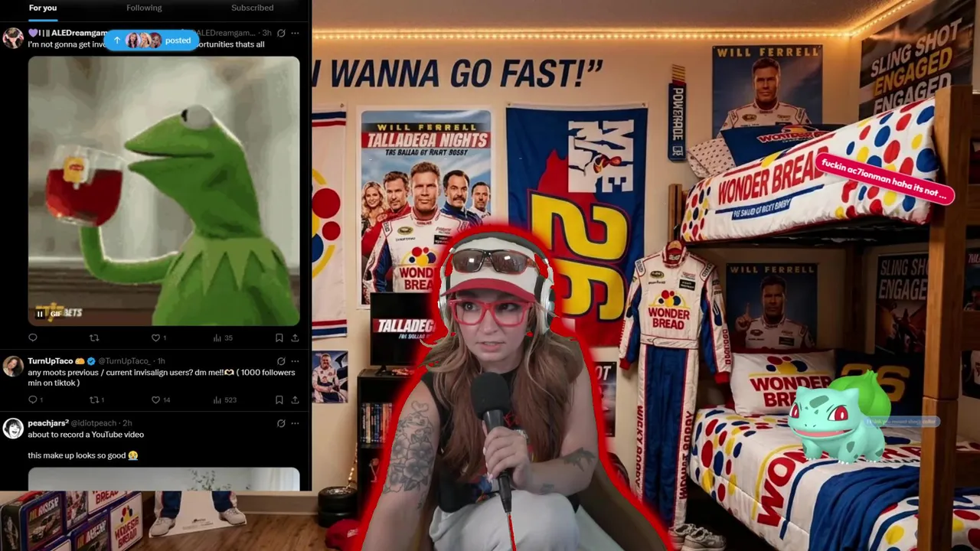Open the invisalign users post text
The width and height of the screenshot is (980, 551).
point(162,377)
